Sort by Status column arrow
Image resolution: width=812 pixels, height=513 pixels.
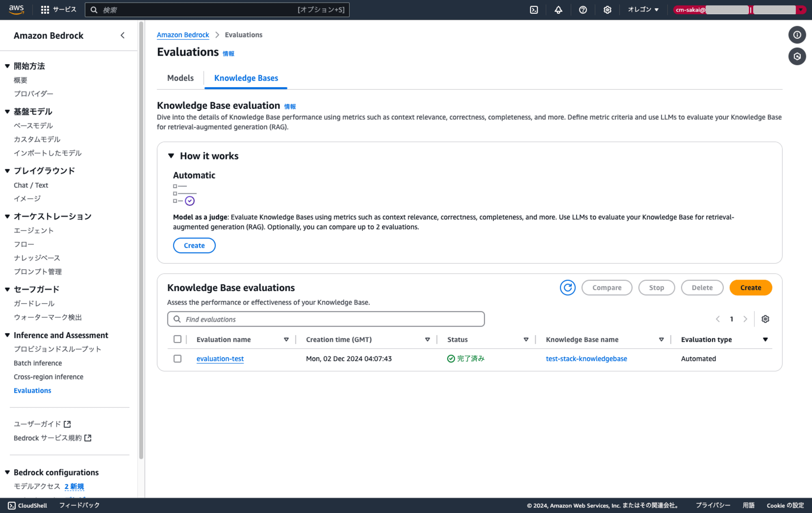(526, 340)
